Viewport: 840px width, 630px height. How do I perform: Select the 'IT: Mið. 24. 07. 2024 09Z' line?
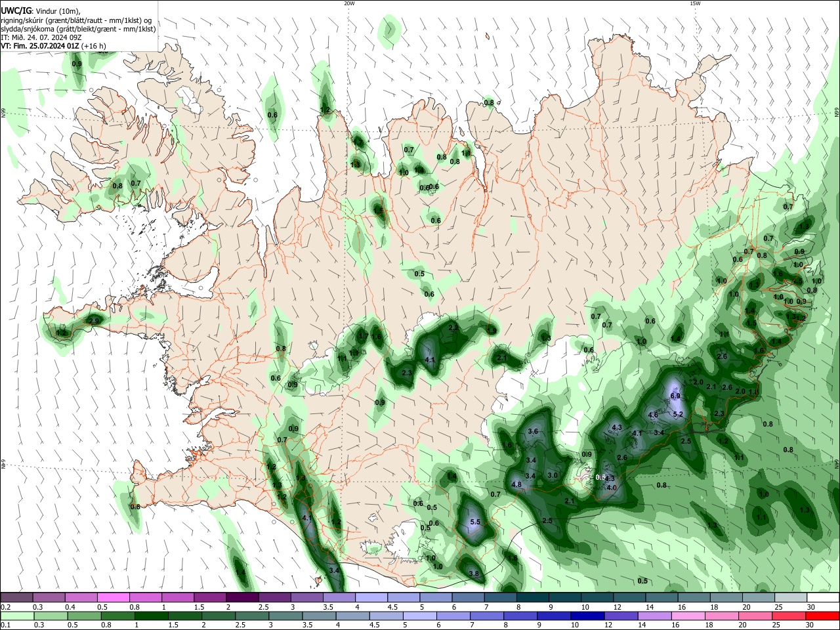[x=43, y=37]
